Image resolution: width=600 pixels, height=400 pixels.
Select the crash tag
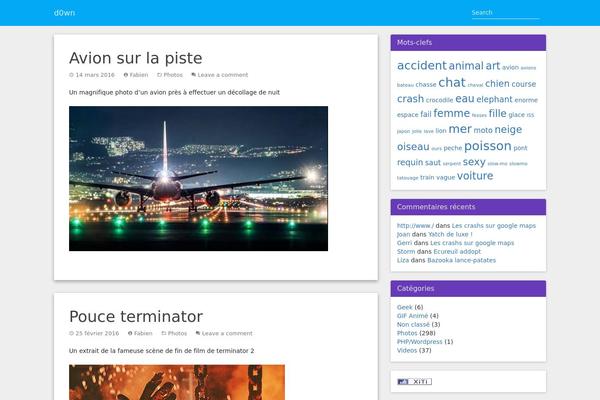pyautogui.click(x=410, y=99)
